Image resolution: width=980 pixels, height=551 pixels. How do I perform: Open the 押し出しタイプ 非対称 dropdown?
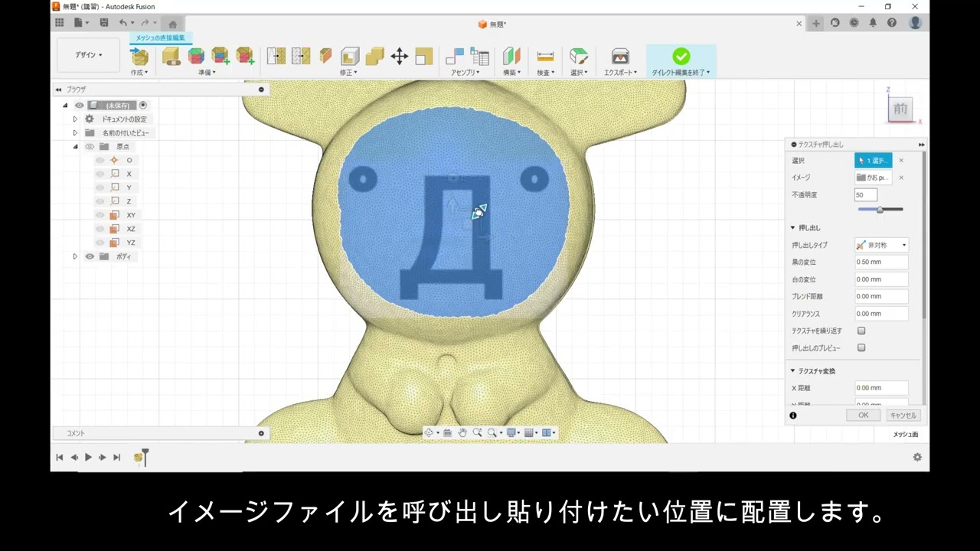pos(881,245)
